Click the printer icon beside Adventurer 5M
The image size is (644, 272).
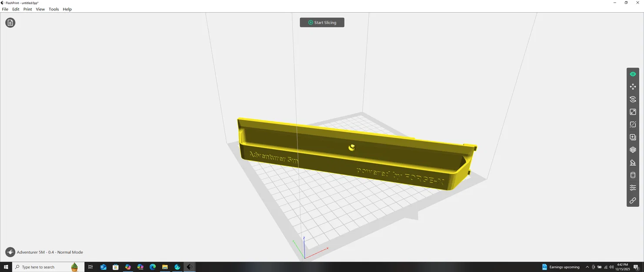[10, 252]
